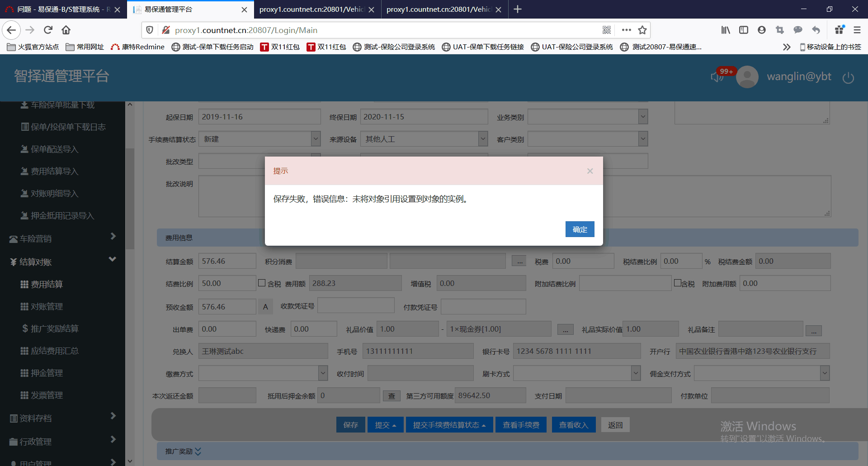This screenshot has height=466, width=868.
Task: Click the browser back arrow
Action: pyautogui.click(x=11, y=30)
